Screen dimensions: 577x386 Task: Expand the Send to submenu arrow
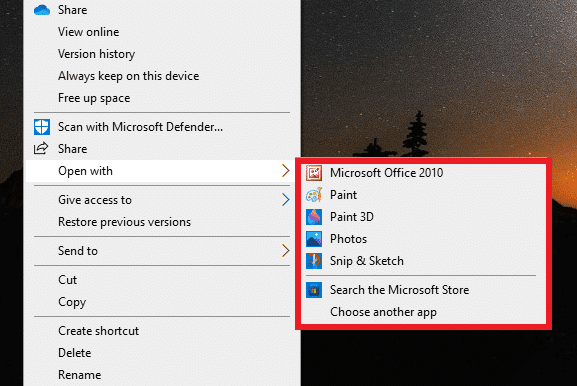coord(286,251)
